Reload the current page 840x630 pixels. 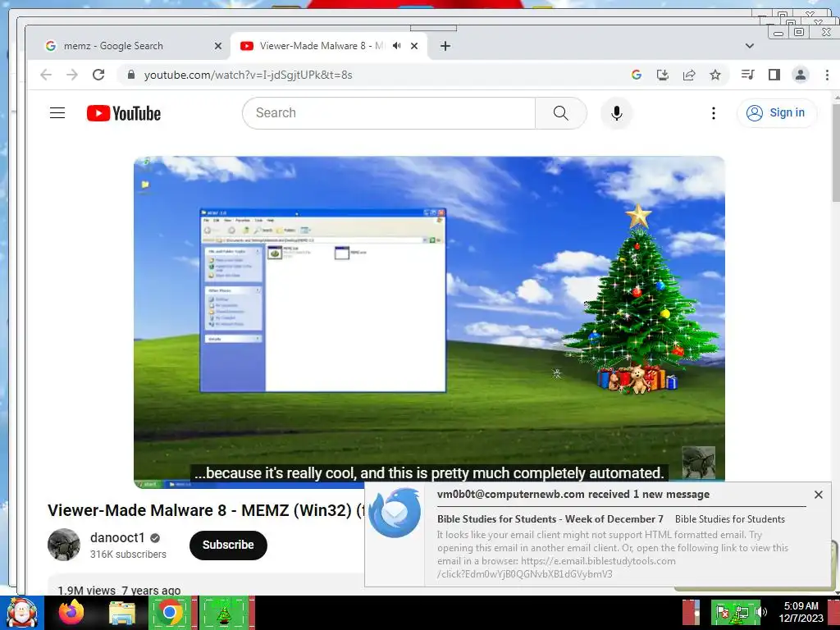98,75
